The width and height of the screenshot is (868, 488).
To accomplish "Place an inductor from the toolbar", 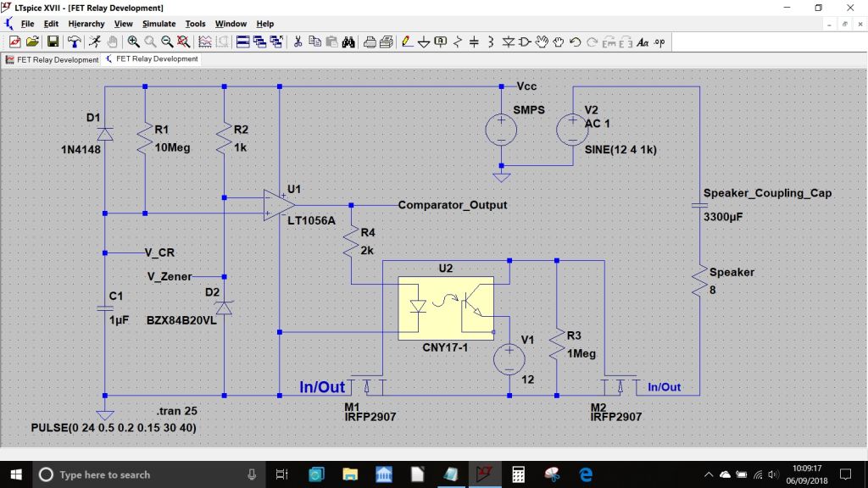I will 491,42.
